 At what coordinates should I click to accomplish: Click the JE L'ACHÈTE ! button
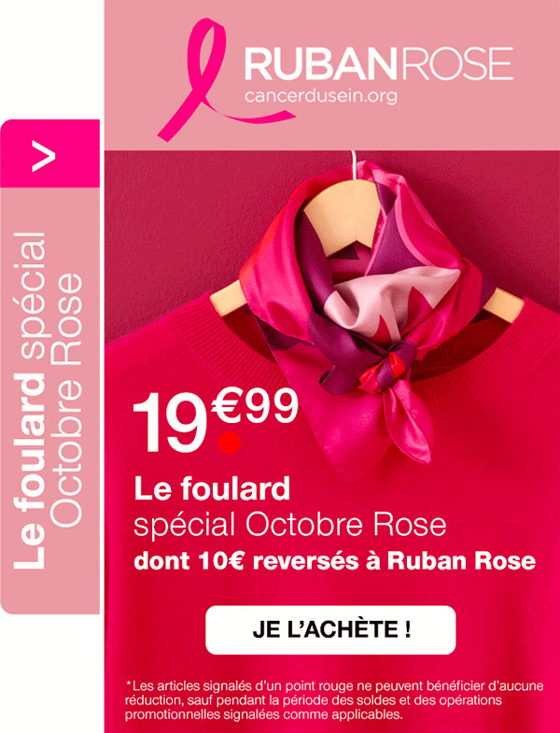(330, 629)
